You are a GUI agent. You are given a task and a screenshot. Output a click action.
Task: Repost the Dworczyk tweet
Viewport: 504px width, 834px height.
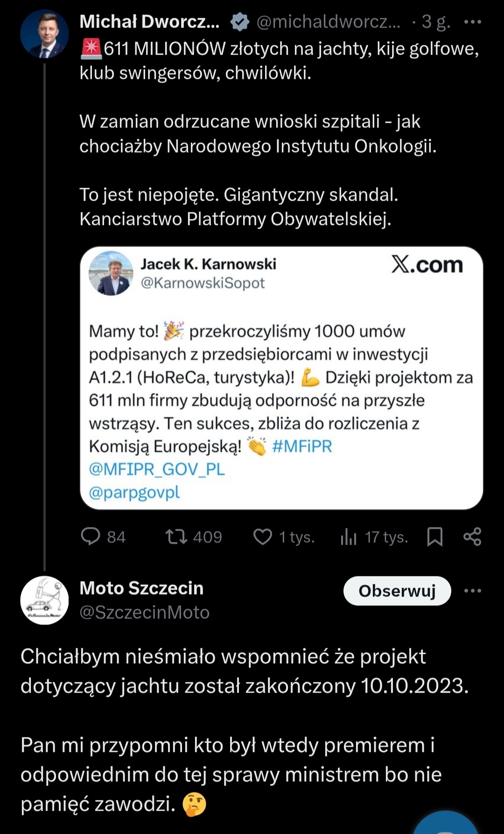click(176, 537)
